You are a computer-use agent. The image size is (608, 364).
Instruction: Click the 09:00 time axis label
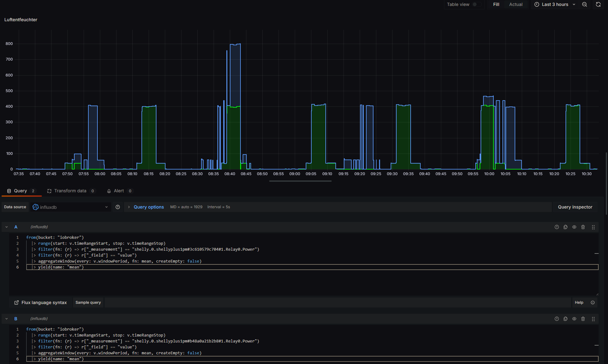click(x=294, y=174)
